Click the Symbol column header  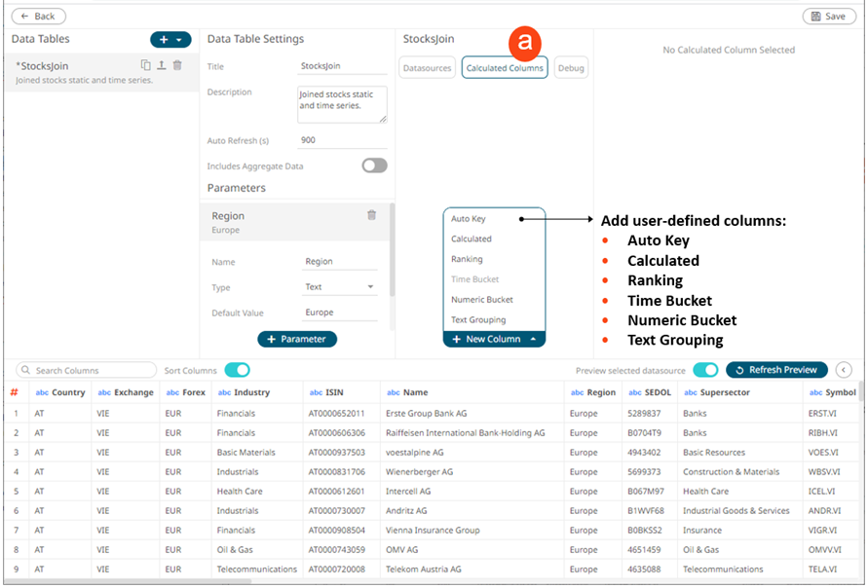pos(833,392)
